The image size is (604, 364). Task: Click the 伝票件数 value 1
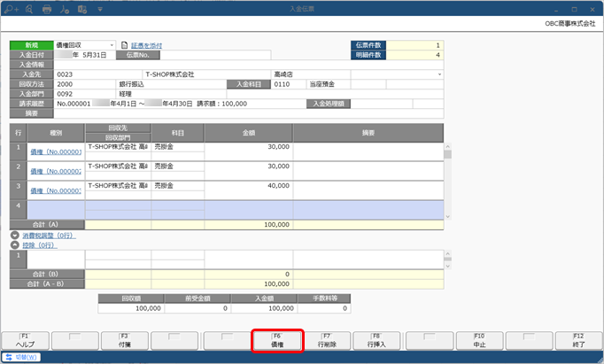414,45
